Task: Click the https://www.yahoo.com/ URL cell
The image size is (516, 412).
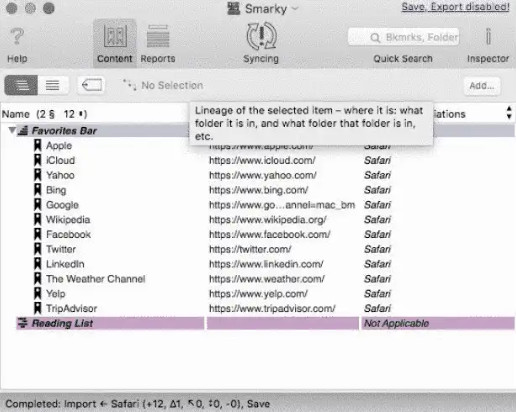Action: point(263,175)
